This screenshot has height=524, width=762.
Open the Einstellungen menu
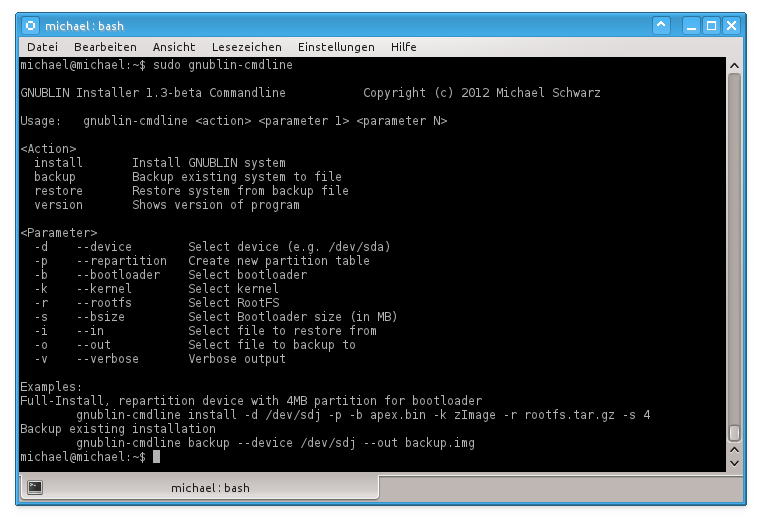tap(336, 47)
